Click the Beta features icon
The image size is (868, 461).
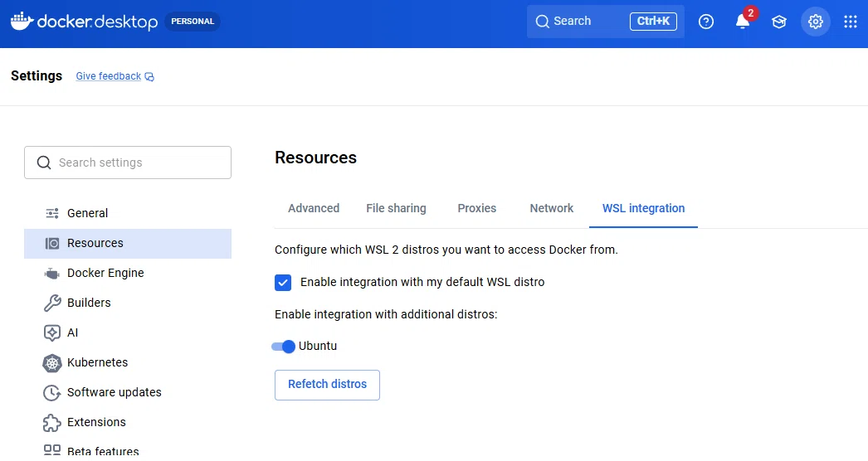(x=52, y=450)
